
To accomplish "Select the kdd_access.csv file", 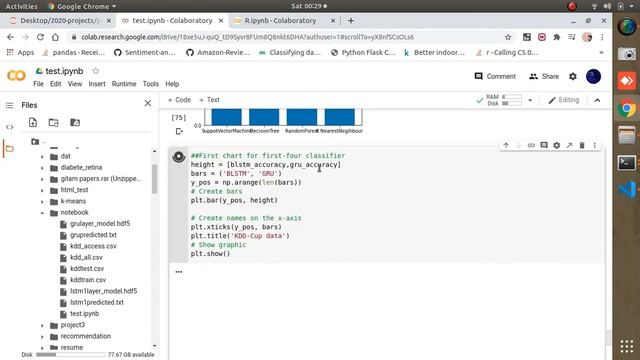I will coord(93,246).
